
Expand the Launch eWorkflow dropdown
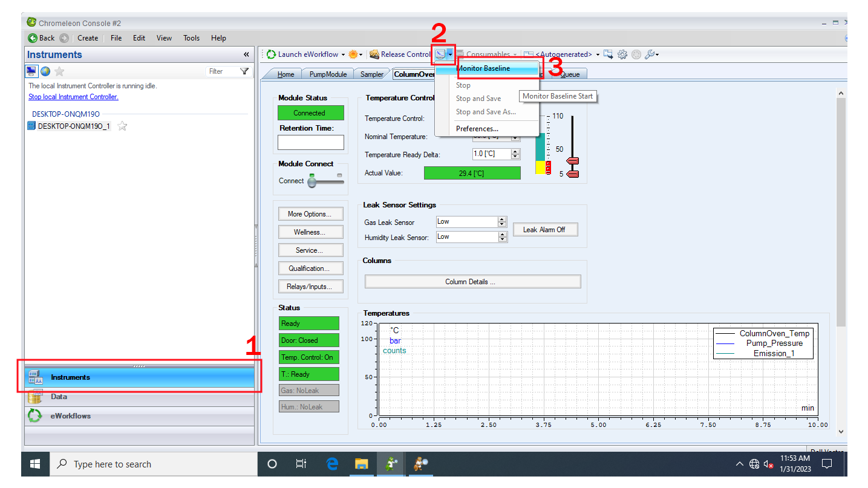tap(343, 54)
